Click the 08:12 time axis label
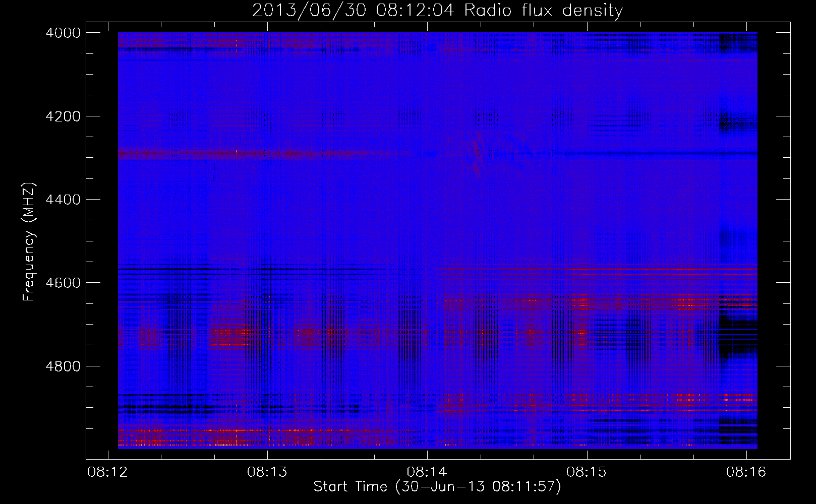The width and height of the screenshot is (816, 504). tap(107, 472)
